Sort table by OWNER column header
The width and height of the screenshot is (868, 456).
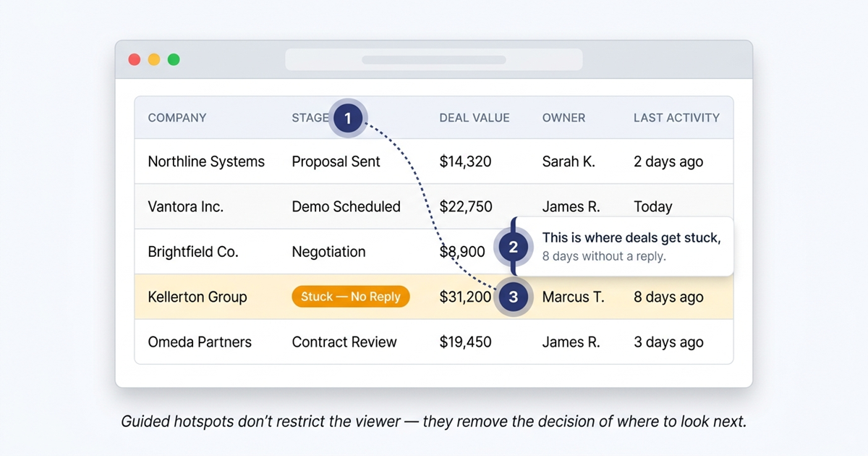click(x=563, y=117)
